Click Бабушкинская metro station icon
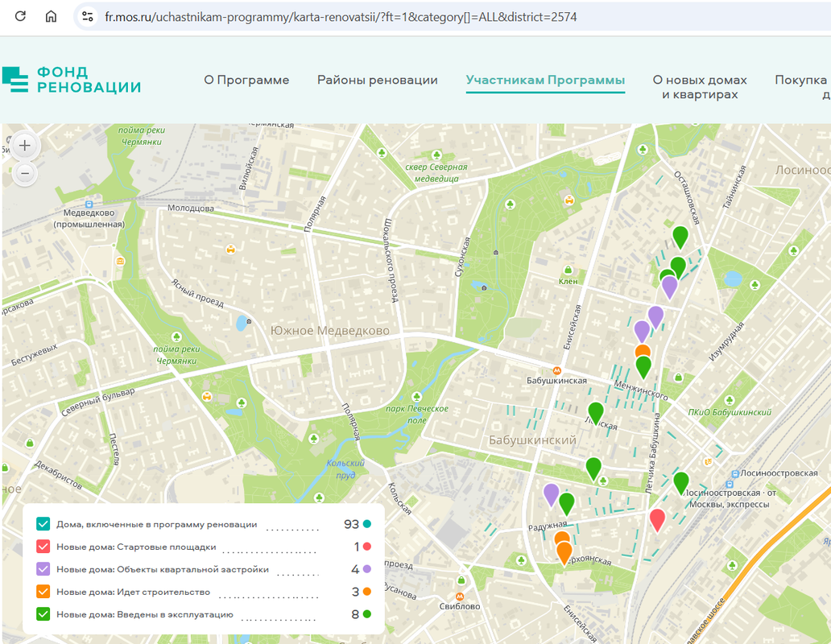Viewport: 831px width, 644px height. point(557,371)
